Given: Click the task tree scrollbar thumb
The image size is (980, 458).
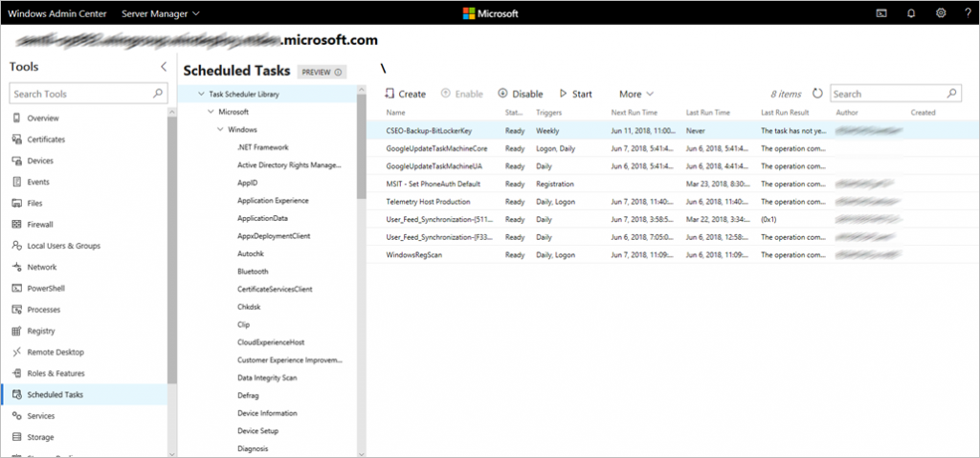Looking at the screenshot, I should tap(361, 147).
